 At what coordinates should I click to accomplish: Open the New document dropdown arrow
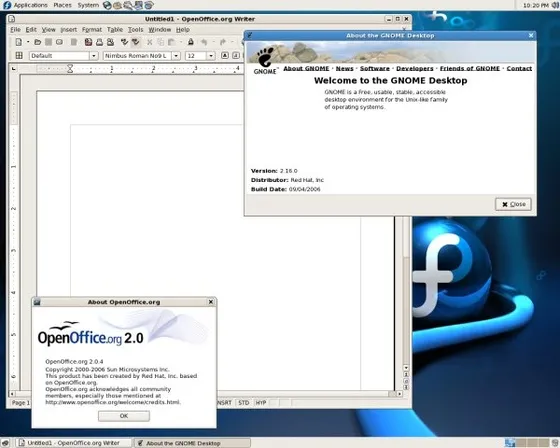point(28,42)
